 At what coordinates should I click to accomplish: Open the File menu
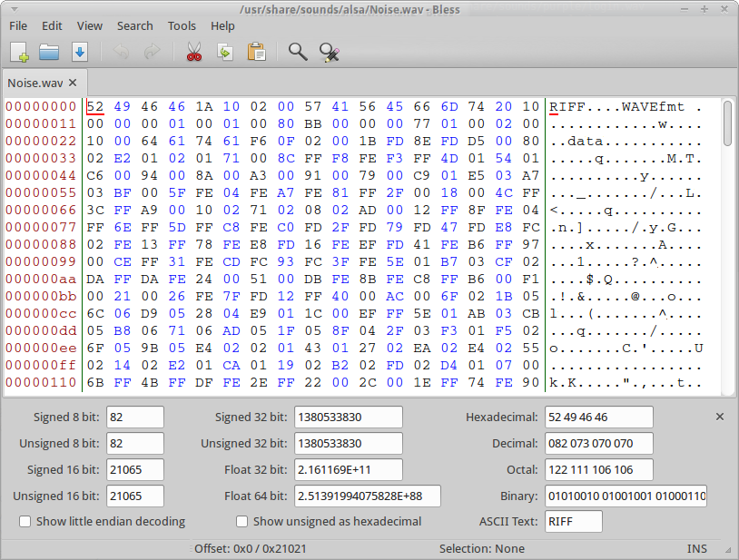click(x=18, y=26)
